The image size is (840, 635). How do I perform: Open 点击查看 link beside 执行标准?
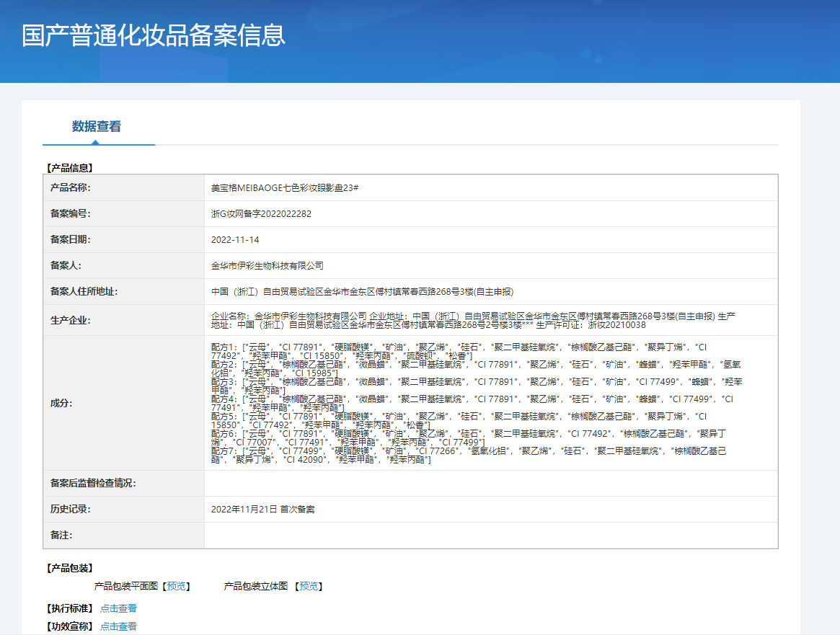118,609
